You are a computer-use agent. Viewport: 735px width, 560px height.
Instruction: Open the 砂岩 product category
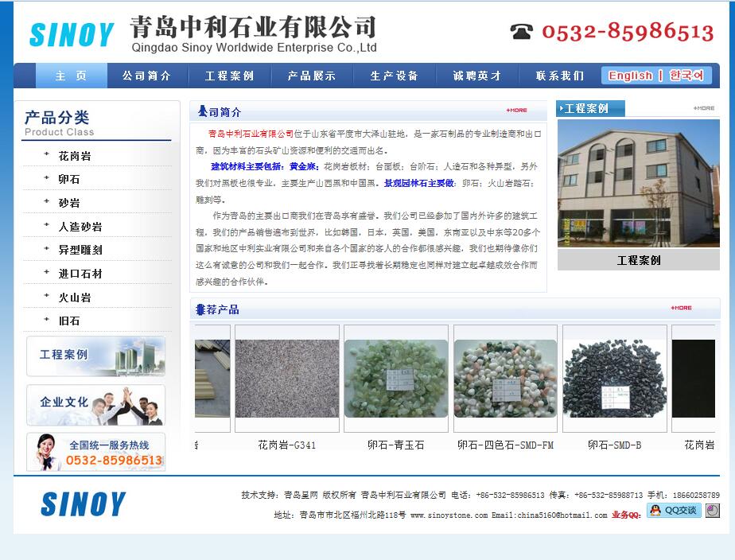69,203
